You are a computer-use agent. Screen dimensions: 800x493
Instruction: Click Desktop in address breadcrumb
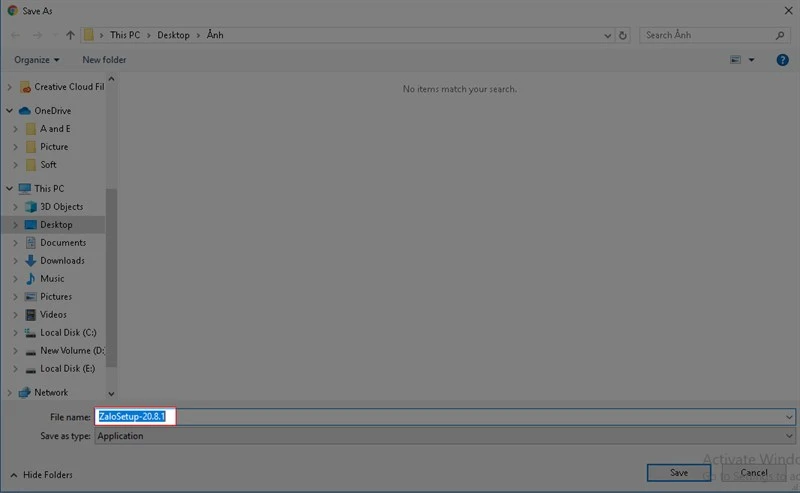(x=173, y=35)
